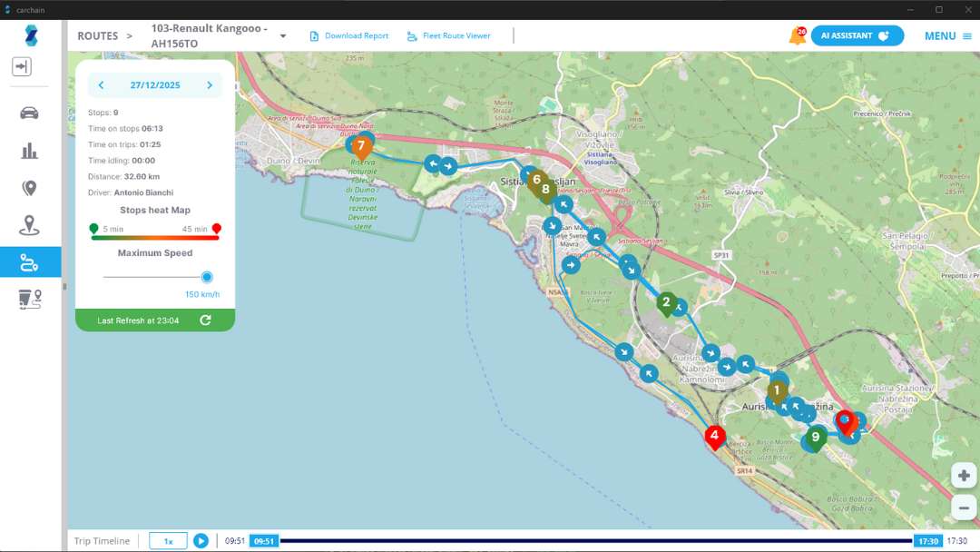Open the MENU in the top right corner
Viewport: 980px width, 552px height.
pos(940,35)
